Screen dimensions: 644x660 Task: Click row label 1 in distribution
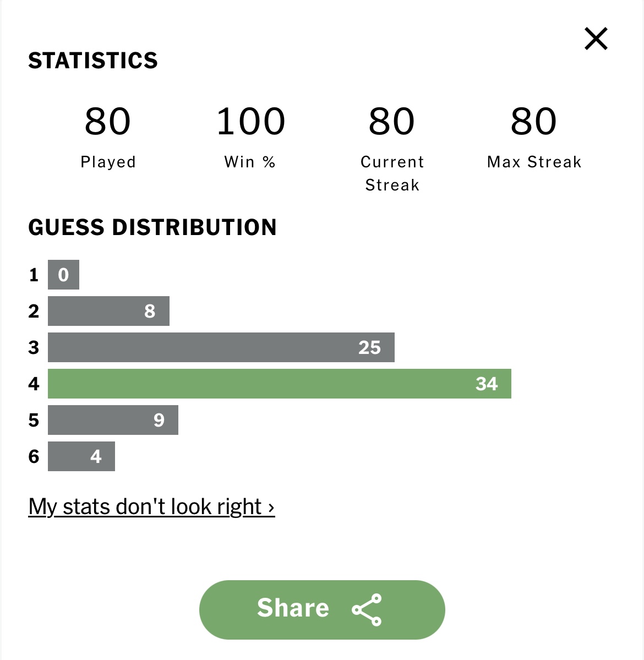click(34, 275)
